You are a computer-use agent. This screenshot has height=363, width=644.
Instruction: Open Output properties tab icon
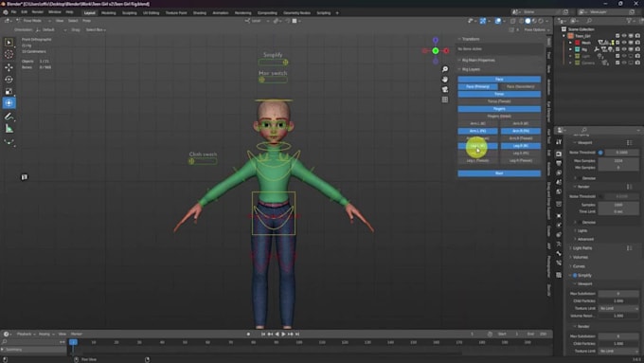click(559, 163)
